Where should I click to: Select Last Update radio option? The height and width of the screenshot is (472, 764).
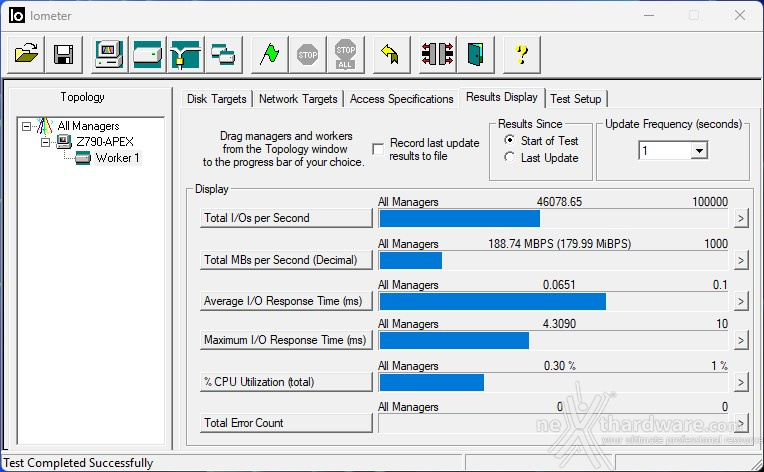[x=509, y=157]
